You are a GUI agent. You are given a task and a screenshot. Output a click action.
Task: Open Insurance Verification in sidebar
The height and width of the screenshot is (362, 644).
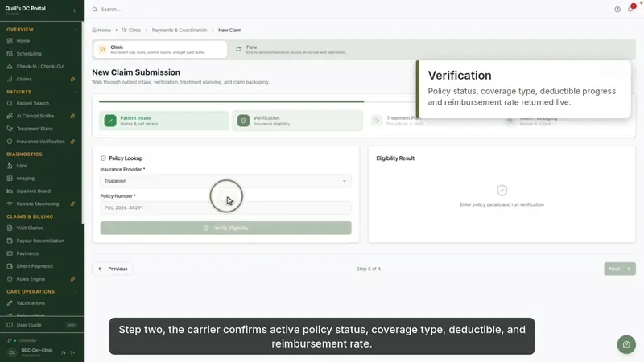pyautogui.click(x=40, y=142)
